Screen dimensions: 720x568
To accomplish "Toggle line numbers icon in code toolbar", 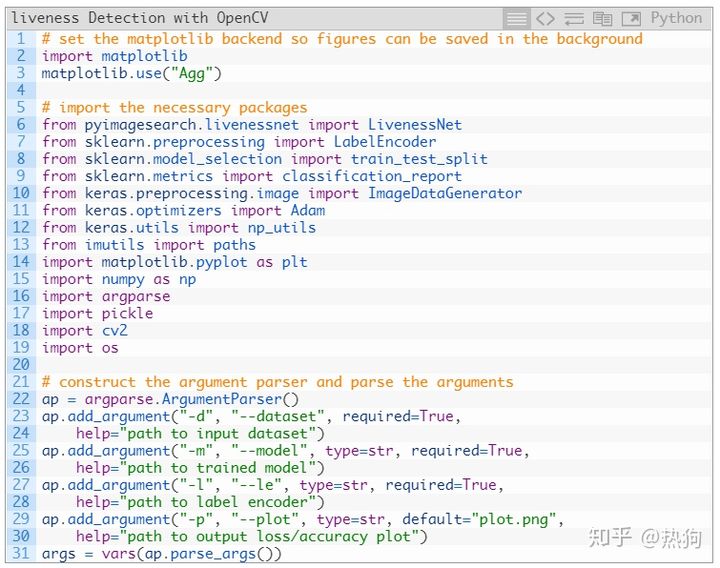I will [x=517, y=19].
